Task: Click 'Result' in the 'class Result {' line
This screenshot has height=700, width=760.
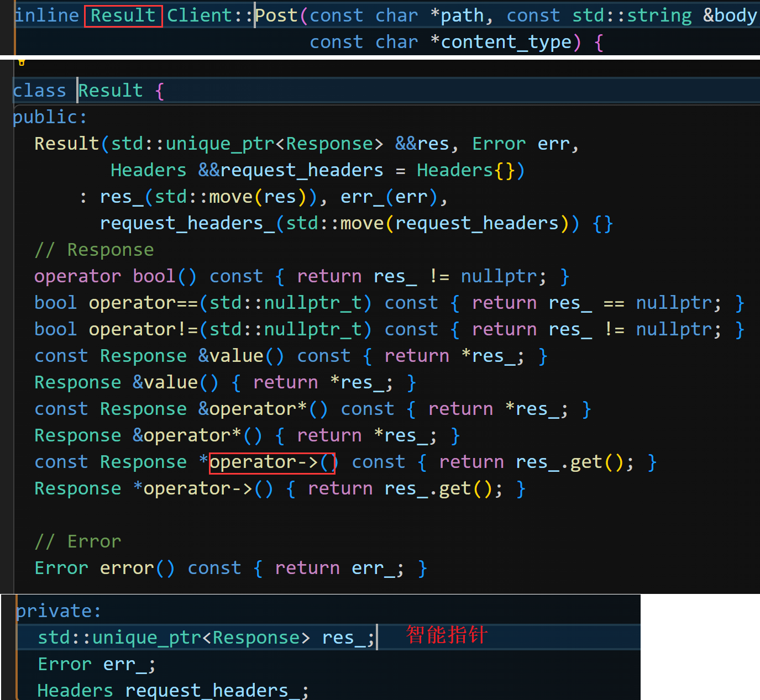Action: (111, 91)
